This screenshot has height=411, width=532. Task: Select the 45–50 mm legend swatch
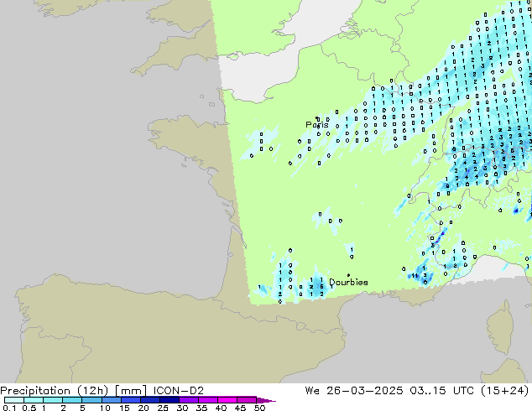[x=247, y=400]
